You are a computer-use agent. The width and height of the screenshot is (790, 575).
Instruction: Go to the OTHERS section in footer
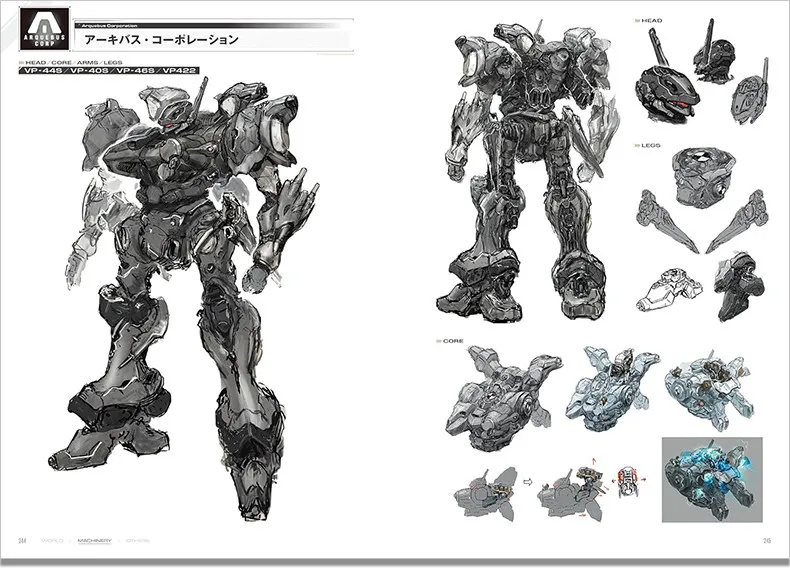point(138,541)
